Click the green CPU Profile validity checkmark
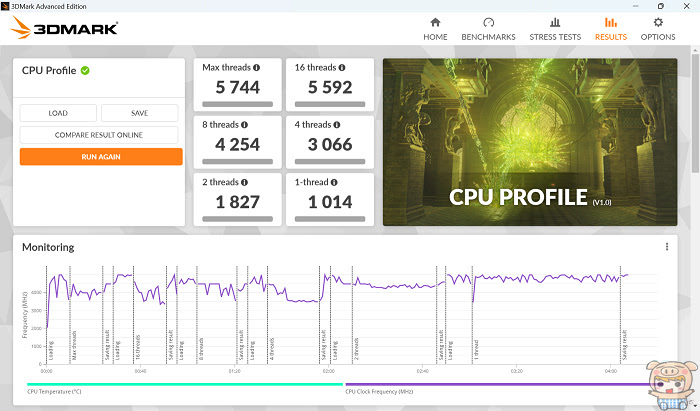 [85, 71]
